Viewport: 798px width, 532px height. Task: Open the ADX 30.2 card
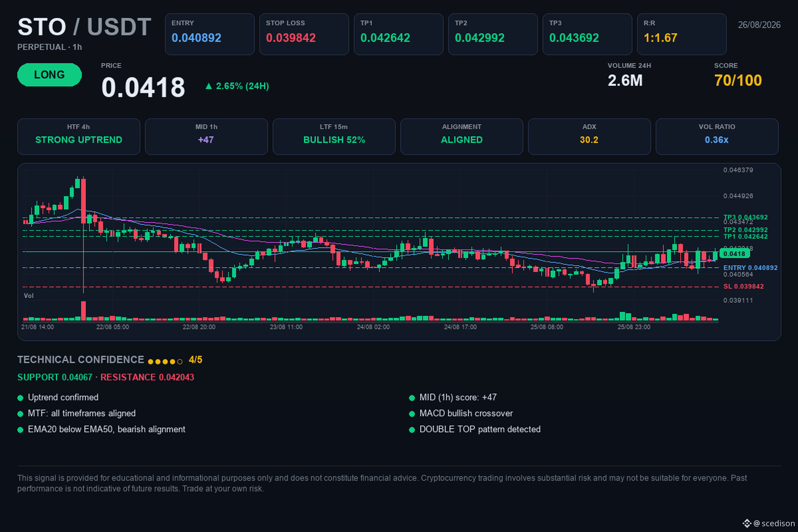[x=589, y=136]
